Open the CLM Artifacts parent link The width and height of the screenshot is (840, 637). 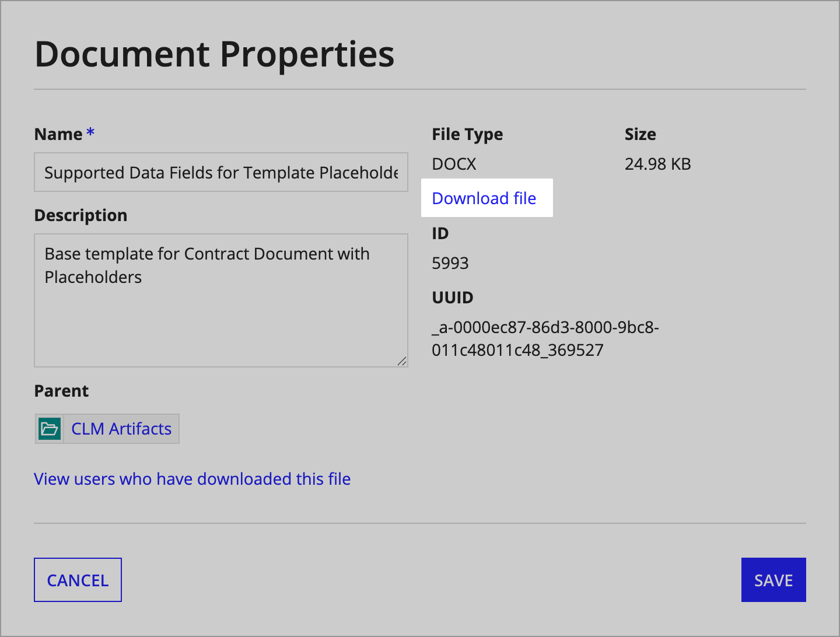pyautogui.click(x=121, y=429)
